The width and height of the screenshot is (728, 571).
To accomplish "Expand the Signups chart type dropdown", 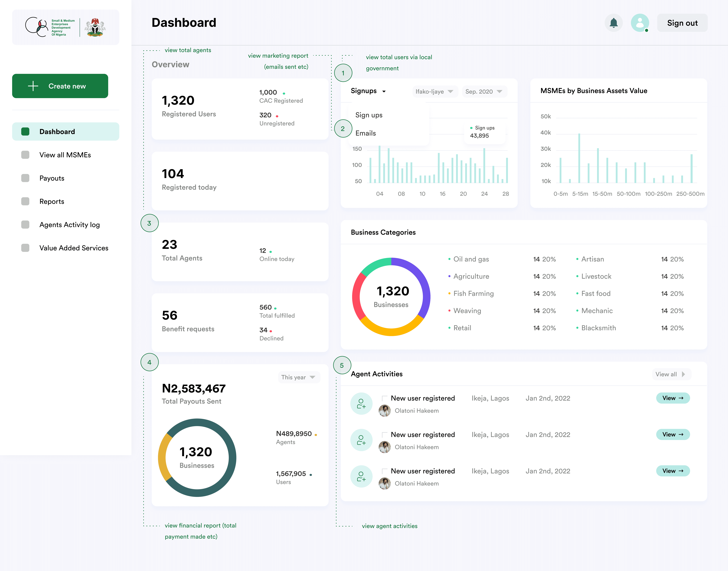I will pos(369,91).
